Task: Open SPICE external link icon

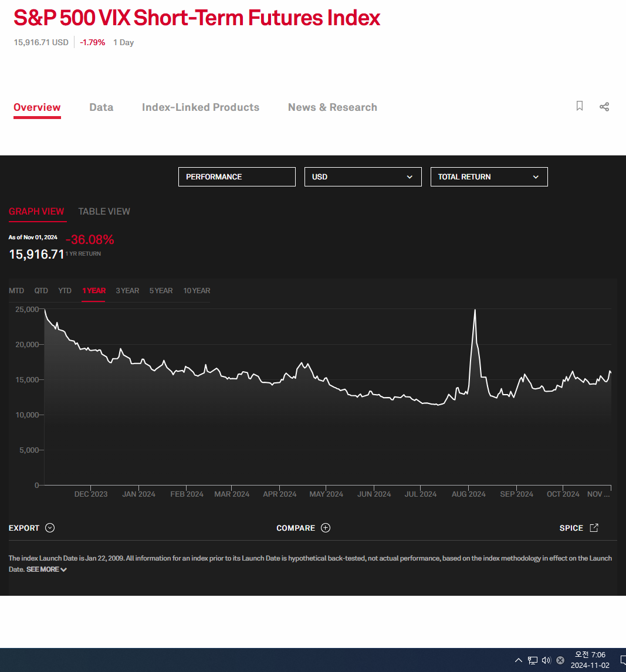Action: (594, 528)
